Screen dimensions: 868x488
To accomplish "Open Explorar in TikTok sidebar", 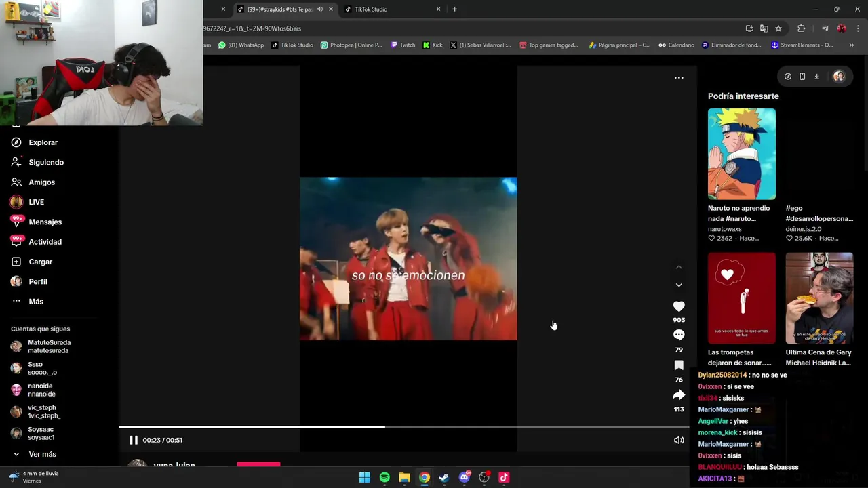I will [43, 142].
